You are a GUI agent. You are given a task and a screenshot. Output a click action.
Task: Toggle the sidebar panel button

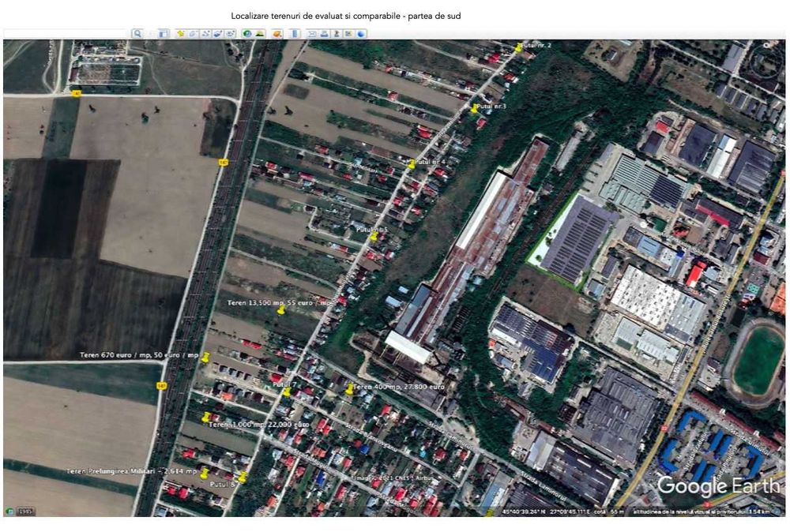tap(164, 34)
